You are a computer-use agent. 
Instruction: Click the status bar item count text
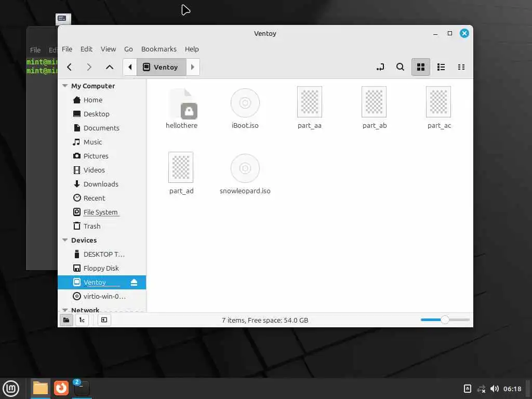[x=265, y=320]
